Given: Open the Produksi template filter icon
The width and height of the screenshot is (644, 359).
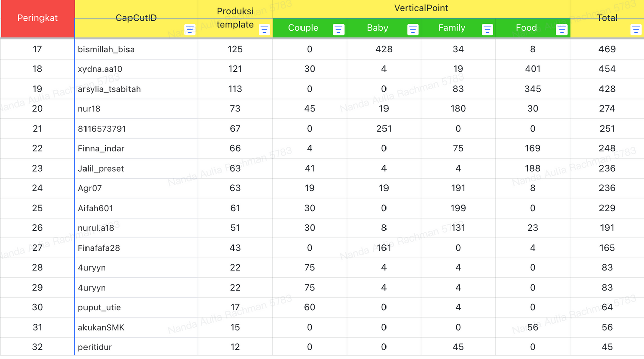Looking at the screenshot, I should (x=264, y=30).
